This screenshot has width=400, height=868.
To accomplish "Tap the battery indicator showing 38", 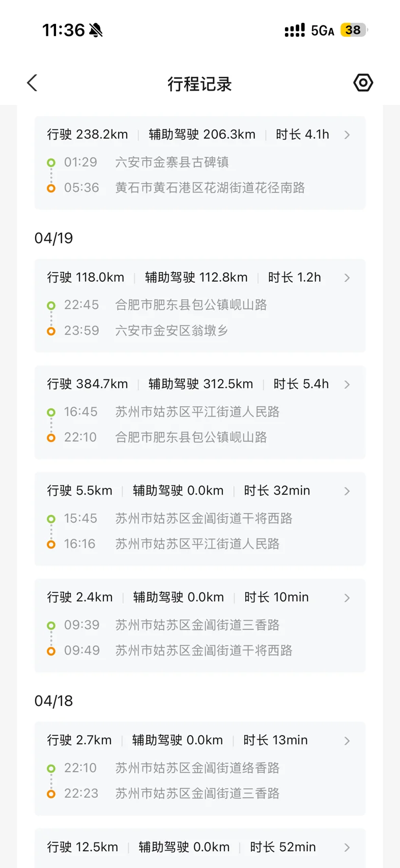I will click(353, 30).
